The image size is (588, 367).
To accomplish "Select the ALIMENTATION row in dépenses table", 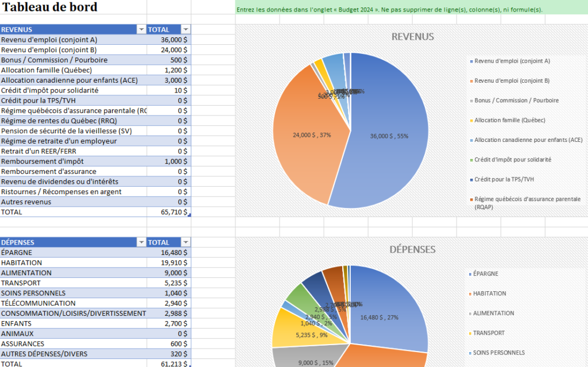I will click(73, 273).
